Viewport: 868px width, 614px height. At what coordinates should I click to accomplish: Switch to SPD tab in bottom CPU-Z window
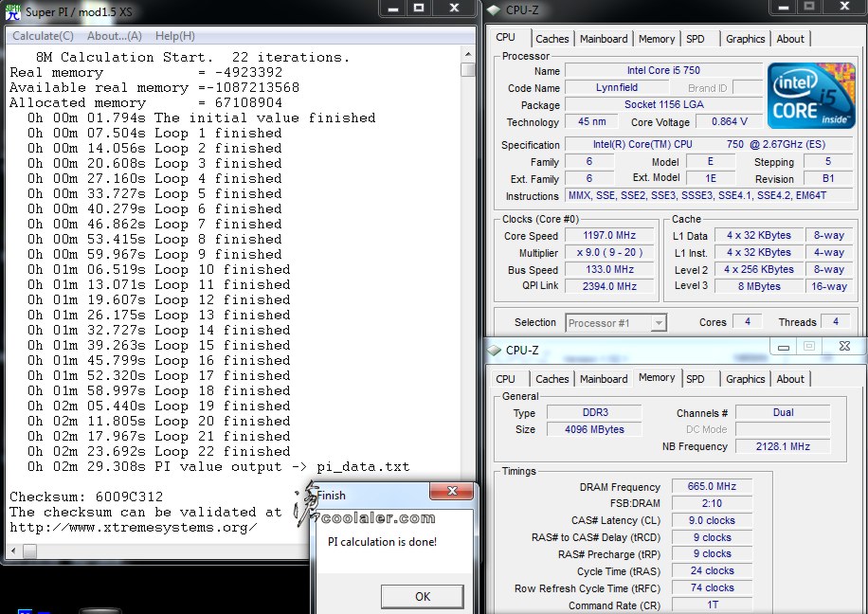coord(696,379)
